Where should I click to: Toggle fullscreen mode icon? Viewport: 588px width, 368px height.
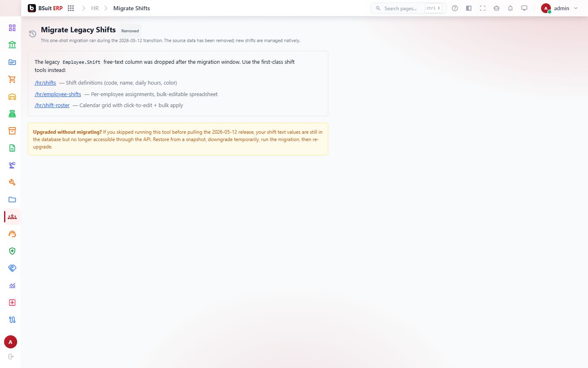[x=483, y=8]
